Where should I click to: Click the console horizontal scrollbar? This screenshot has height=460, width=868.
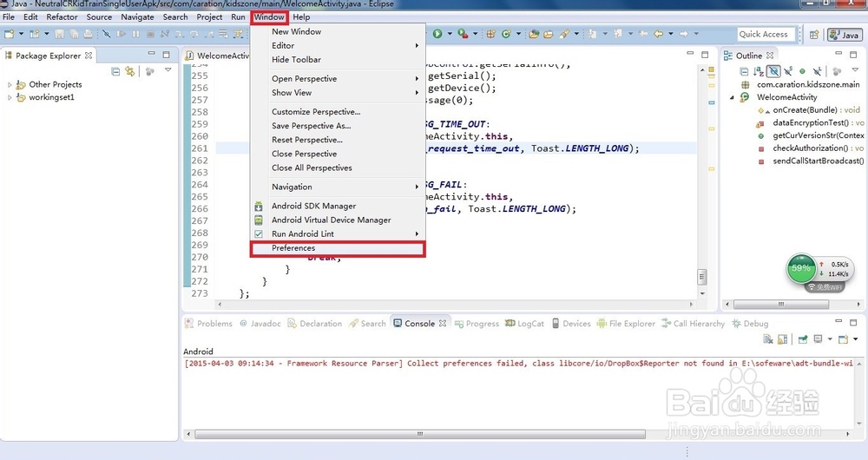(x=419, y=435)
